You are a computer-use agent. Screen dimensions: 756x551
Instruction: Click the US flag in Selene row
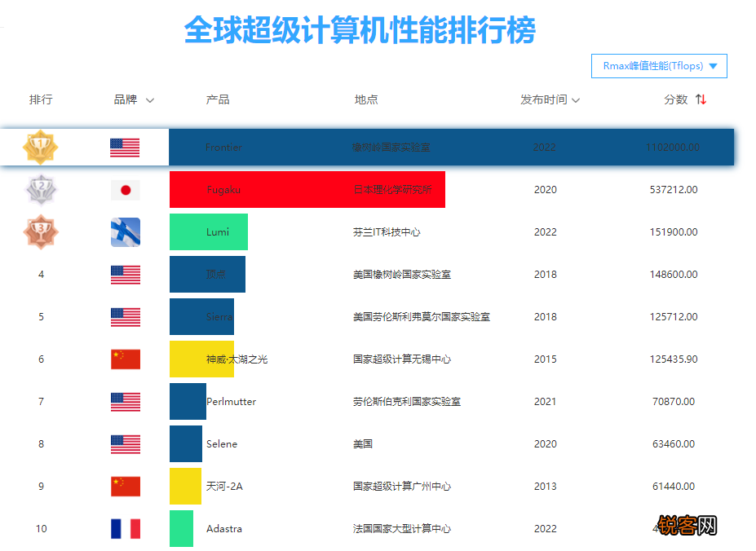pos(126,444)
